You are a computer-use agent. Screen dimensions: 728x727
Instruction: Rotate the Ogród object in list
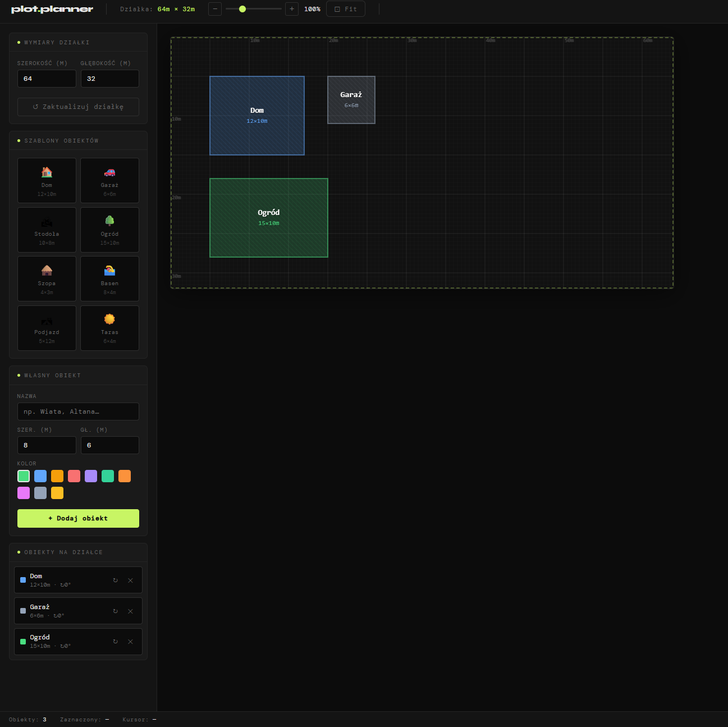tap(116, 642)
